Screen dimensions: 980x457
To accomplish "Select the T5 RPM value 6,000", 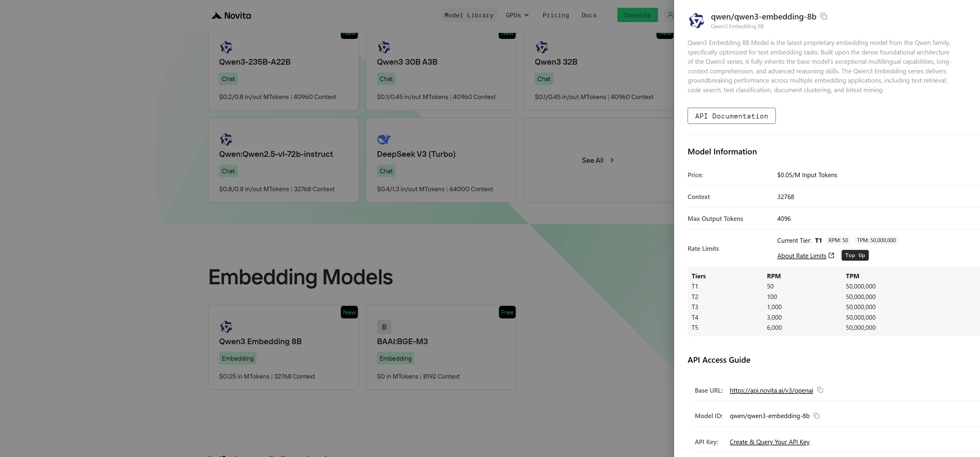I will click(x=774, y=327).
